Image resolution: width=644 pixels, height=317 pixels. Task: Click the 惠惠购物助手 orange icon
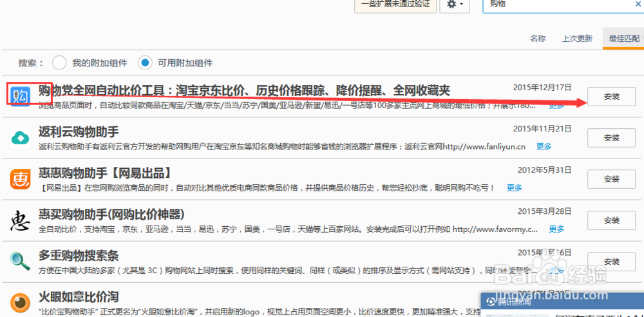coord(20,179)
